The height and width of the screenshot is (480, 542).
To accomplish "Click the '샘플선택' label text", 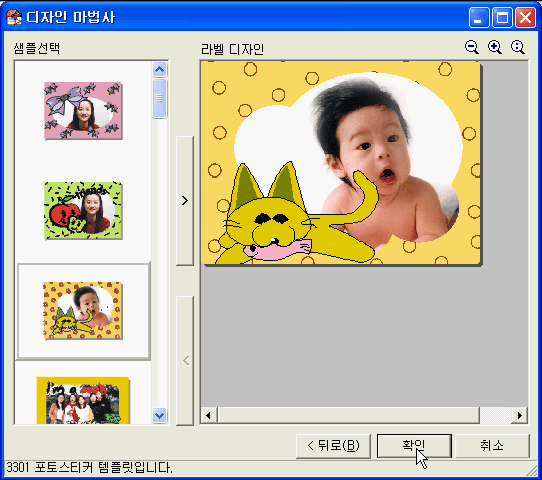I will pyautogui.click(x=37, y=48).
